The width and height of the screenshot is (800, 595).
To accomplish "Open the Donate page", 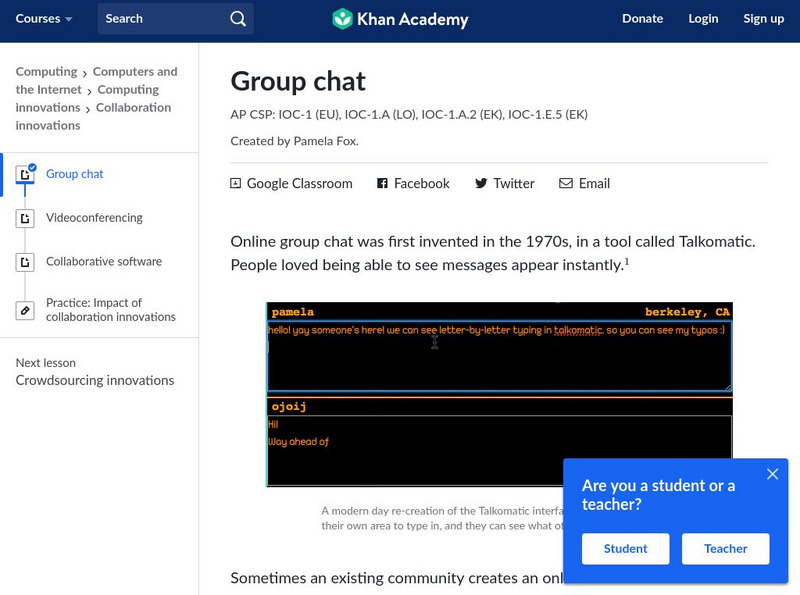I will (642, 19).
